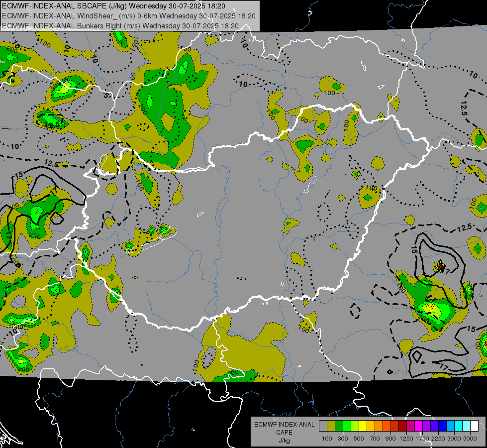Click the 1750 value under the legend
This screenshot has width=487, height=448.
[422, 439]
